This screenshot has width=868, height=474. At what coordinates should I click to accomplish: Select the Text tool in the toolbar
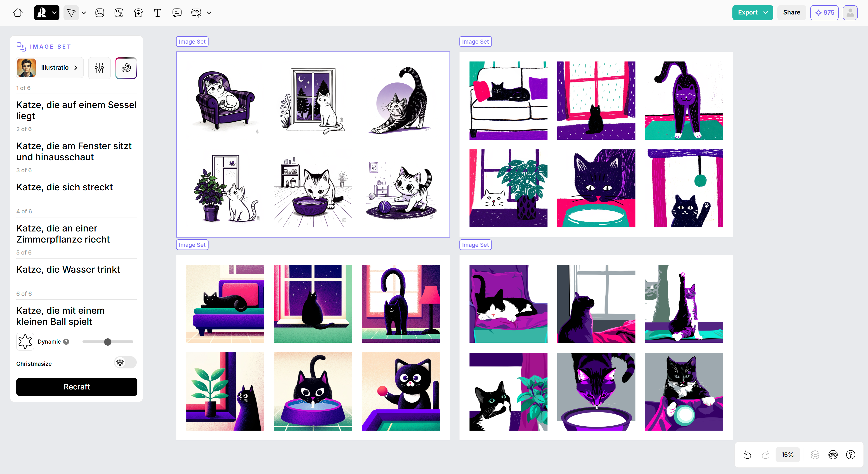157,13
